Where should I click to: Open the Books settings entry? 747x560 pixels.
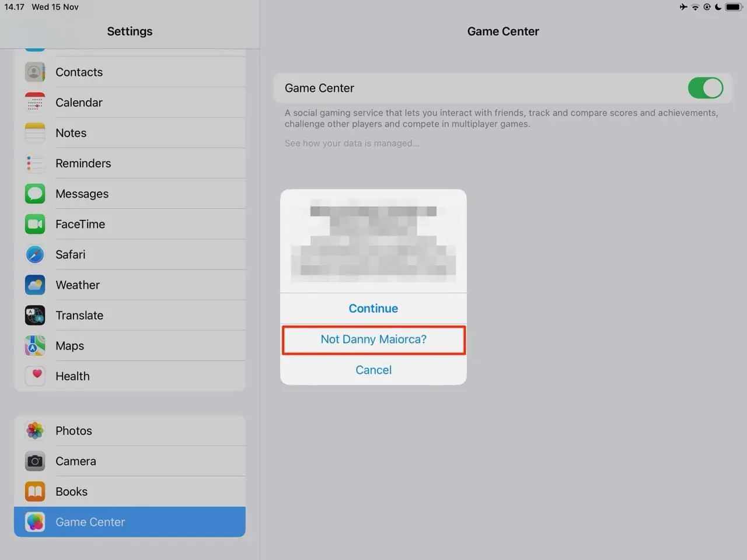coord(71,491)
